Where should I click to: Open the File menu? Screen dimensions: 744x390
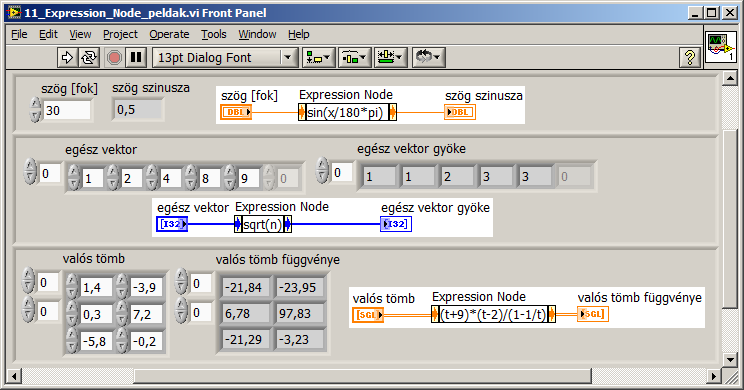coord(19,34)
